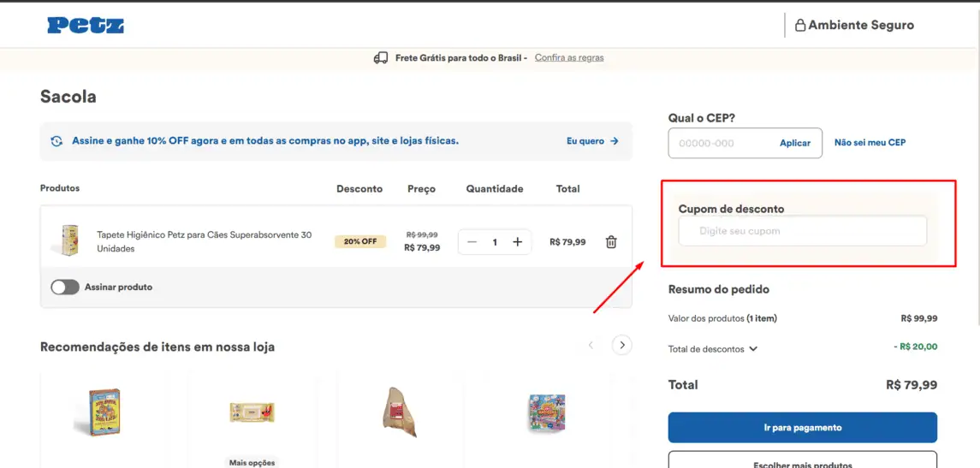980x468 pixels.
Task: Click the delivery truck icon
Action: [x=381, y=58]
